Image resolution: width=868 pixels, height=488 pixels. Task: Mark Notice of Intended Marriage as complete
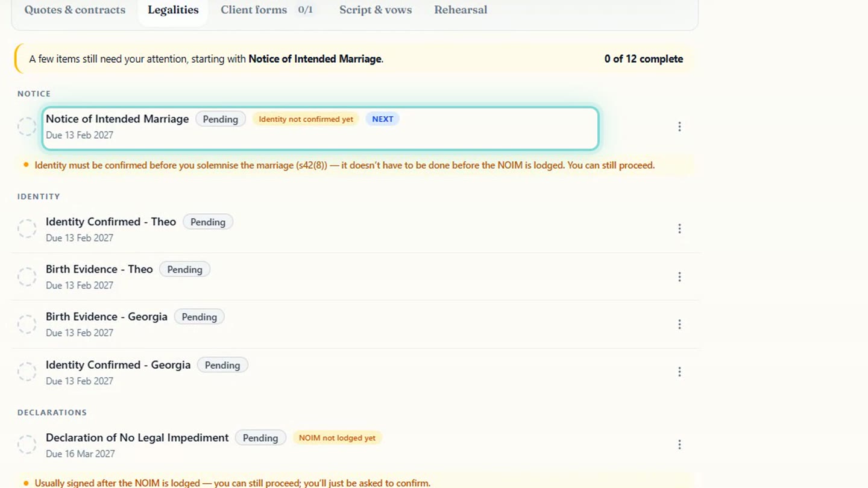(x=27, y=127)
